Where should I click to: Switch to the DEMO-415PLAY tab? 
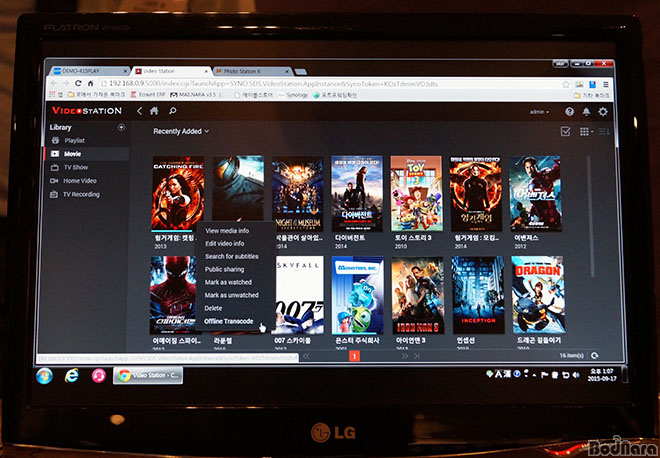tap(90, 71)
